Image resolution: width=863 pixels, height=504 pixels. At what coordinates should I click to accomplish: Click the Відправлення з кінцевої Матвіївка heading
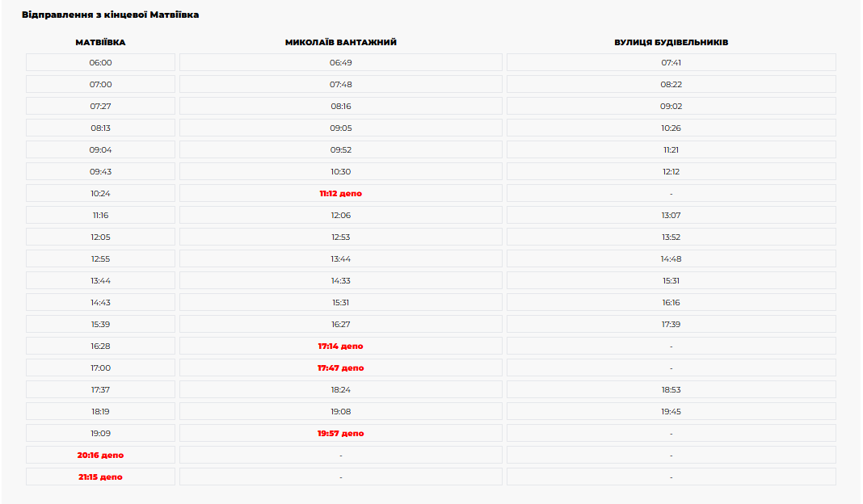pos(110,15)
